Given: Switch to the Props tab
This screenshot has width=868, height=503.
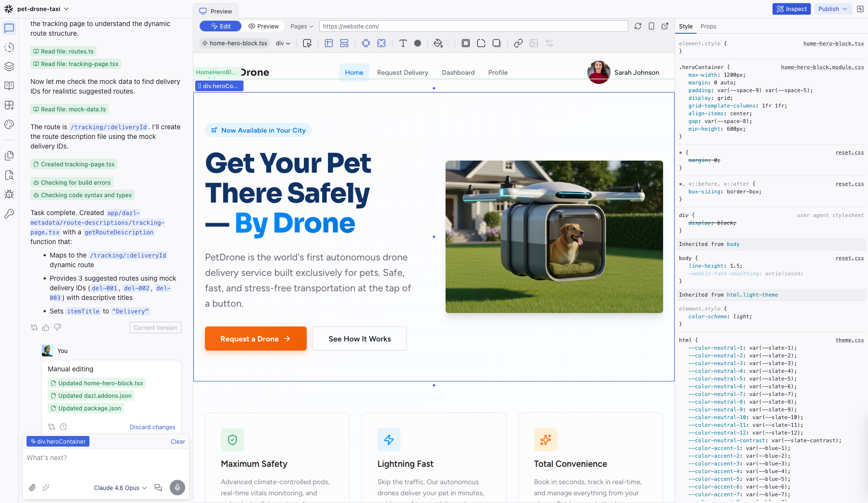Looking at the screenshot, I should (708, 26).
